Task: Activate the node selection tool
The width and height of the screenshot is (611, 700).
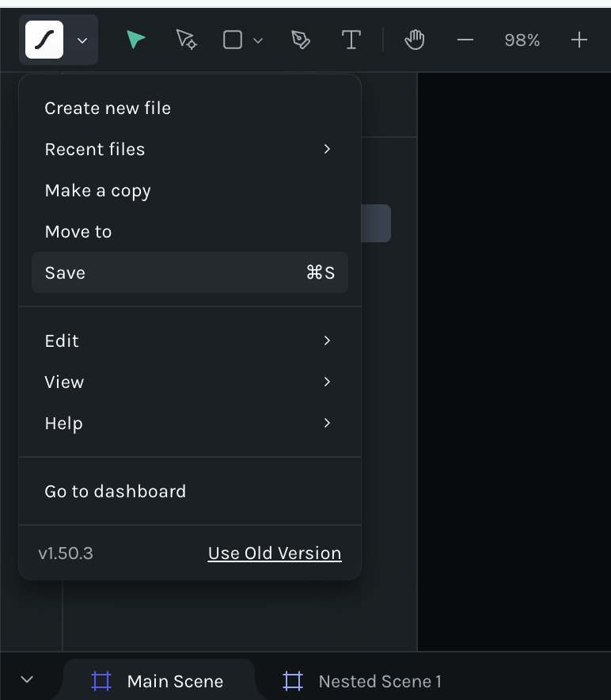Action: click(x=186, y=39)
